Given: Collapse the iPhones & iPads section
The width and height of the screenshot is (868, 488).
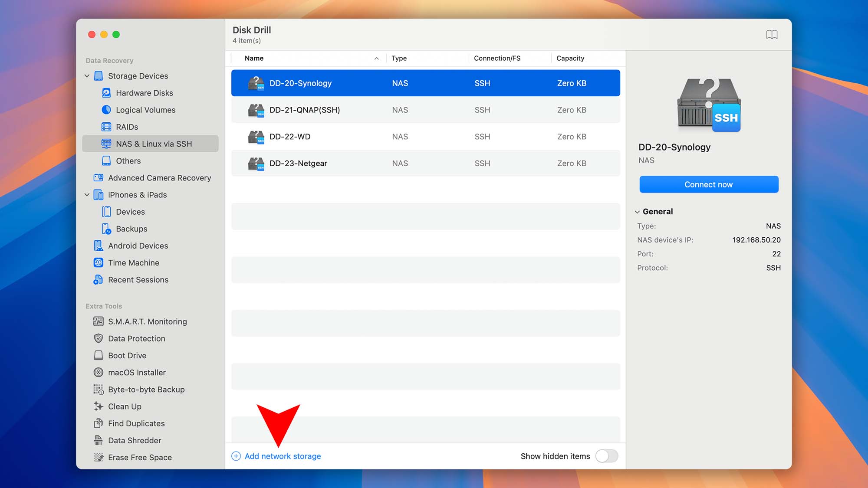Looking at the screenshot, I should pos(87,195).
